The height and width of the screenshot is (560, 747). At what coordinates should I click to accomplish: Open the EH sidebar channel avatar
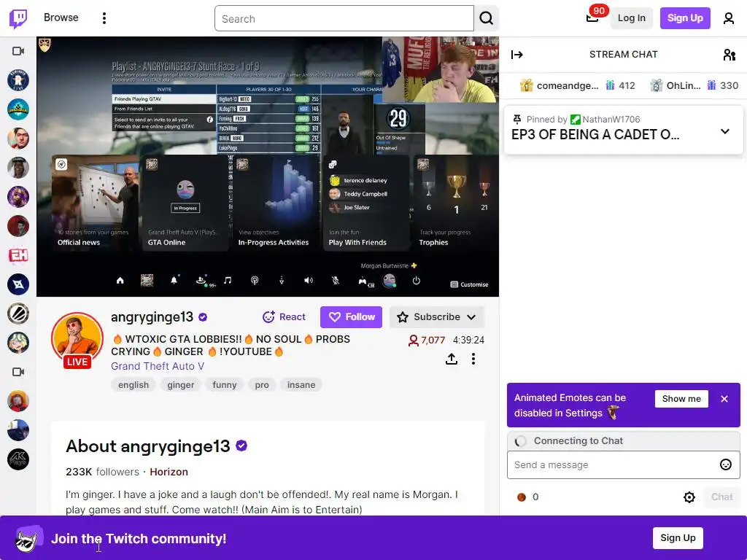pos(18,255)
